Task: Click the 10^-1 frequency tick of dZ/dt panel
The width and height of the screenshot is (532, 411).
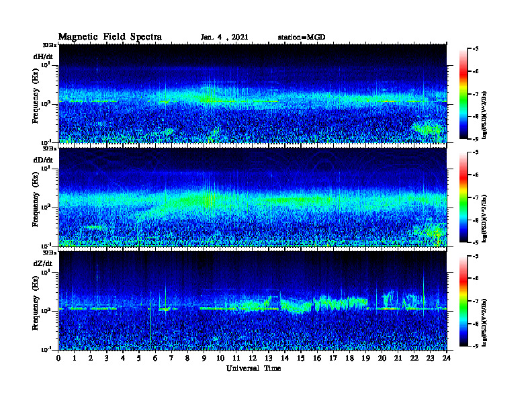Action: point(47,349)
